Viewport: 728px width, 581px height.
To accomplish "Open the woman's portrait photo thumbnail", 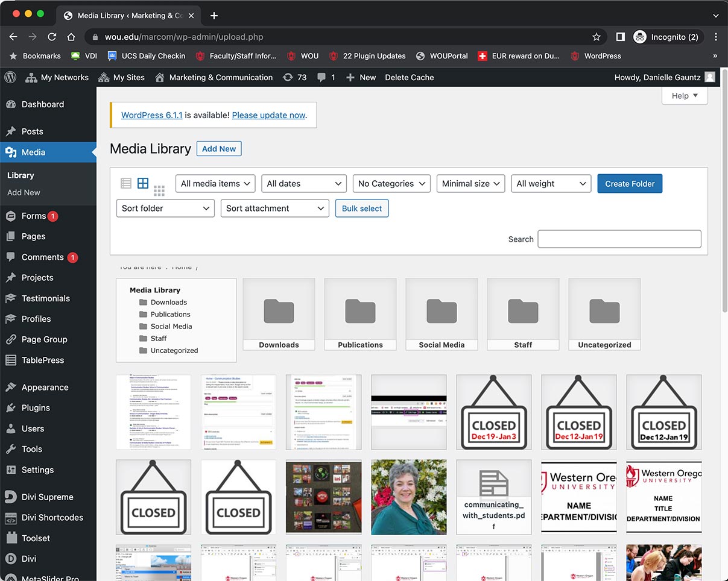I will coord(409,497).
